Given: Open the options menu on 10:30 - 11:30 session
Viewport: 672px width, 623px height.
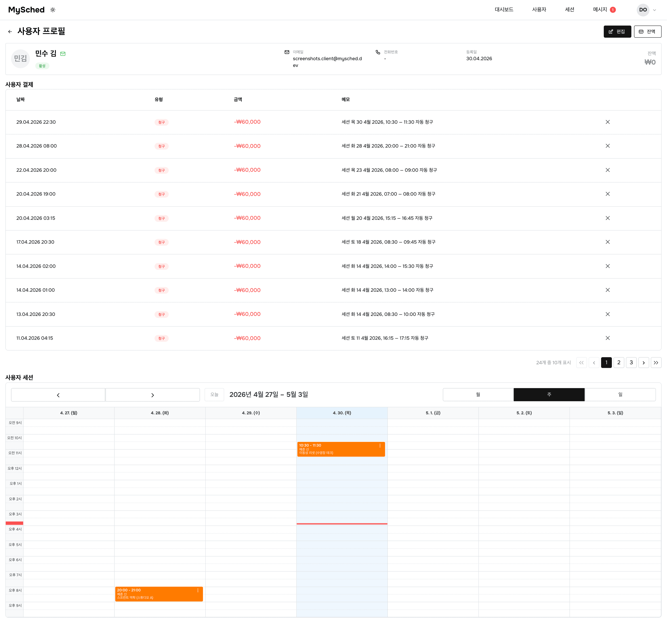Looking at the screenshot, I should (380, 446).
